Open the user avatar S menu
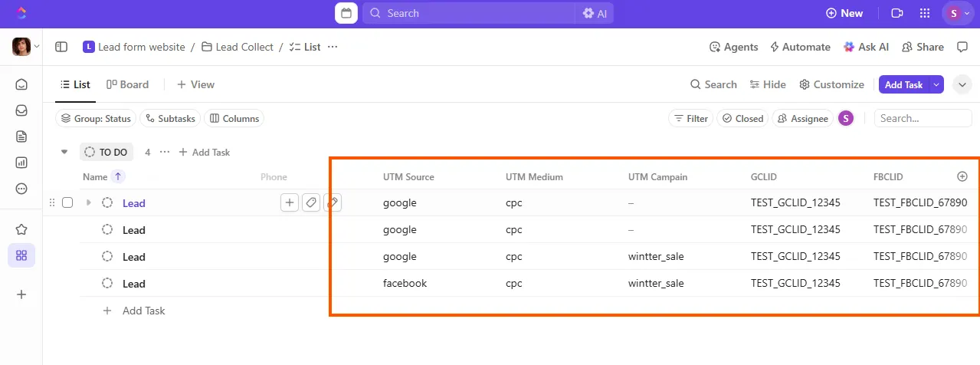 pos(958,13)
